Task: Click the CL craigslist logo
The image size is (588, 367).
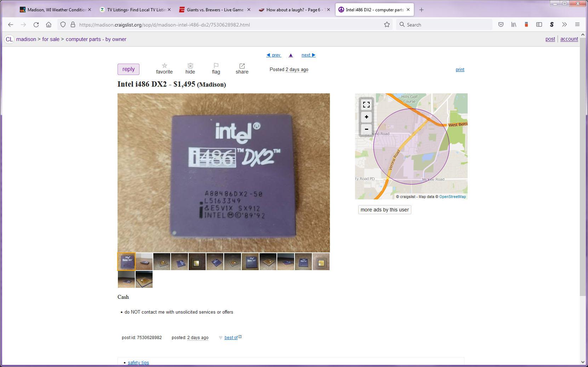Action: click(9, 39)
